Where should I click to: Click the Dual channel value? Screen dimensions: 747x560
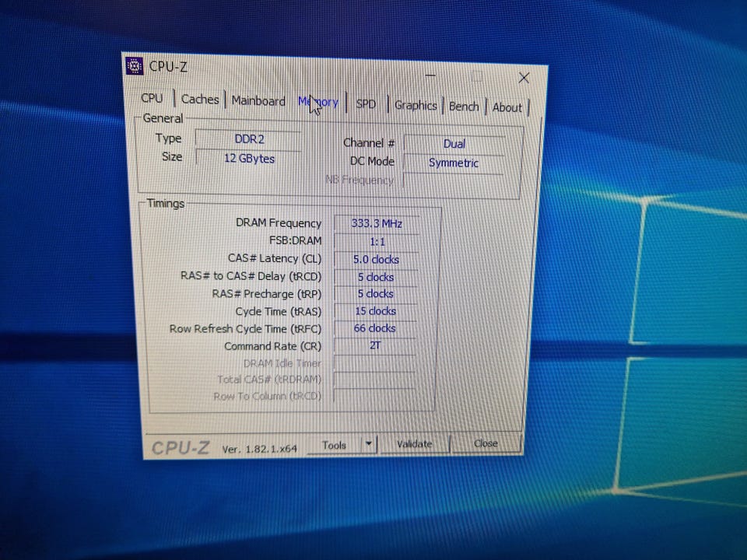point(454,144)
